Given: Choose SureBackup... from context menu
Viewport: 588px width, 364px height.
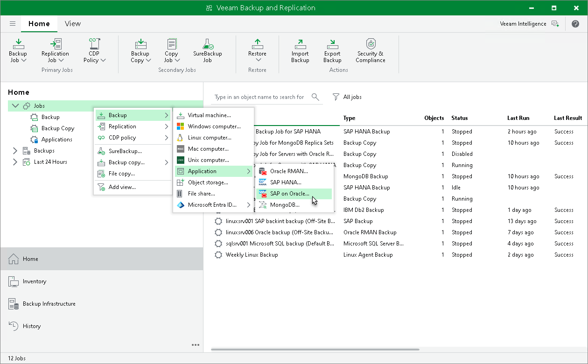Looking at the screenshot, I should pos(133,151).
